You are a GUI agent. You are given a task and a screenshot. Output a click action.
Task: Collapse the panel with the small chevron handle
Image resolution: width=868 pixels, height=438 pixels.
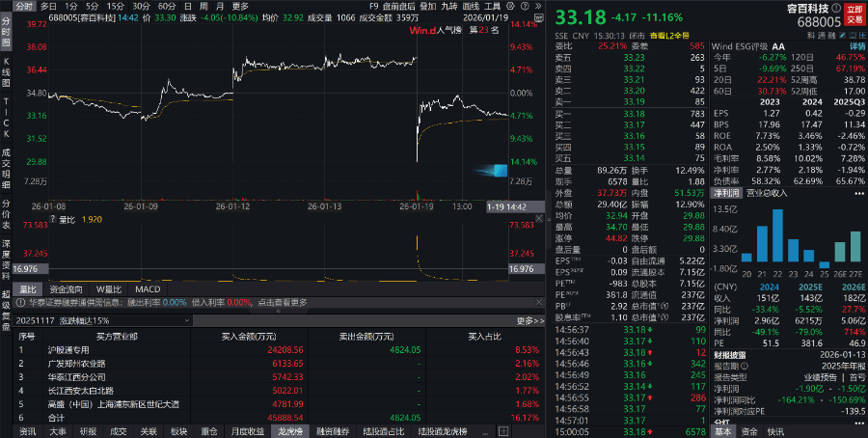point(278,312)
